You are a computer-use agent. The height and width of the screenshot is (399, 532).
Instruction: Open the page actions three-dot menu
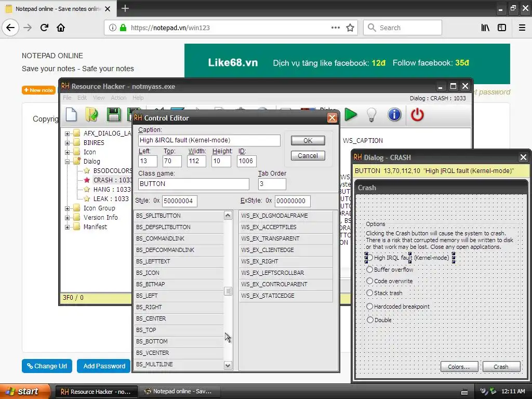(336, 28)
